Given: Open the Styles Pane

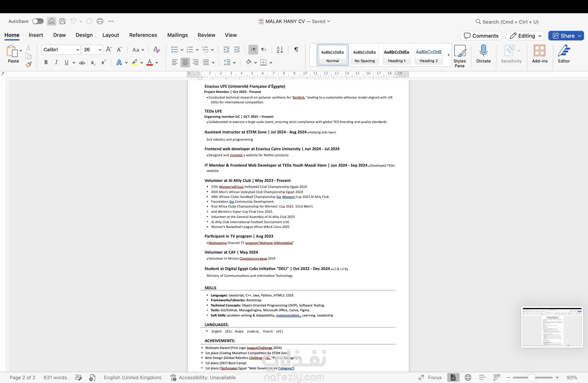Looking at the screenshot, I should (x=460, y=56).
